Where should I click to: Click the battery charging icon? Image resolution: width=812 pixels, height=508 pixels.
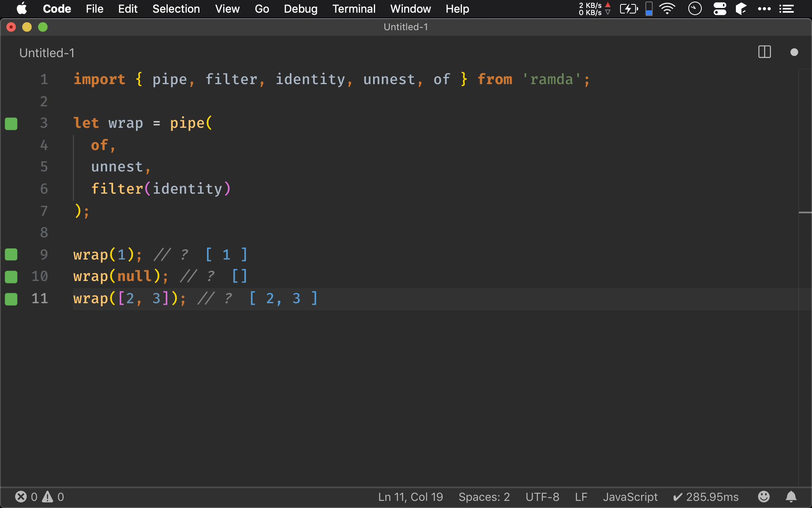click(x=629, y=9)
